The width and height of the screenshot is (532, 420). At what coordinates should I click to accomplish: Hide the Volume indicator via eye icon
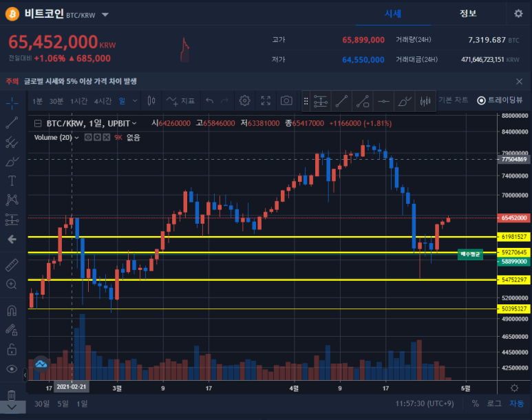pyautogui.click(x=88, y=137)
